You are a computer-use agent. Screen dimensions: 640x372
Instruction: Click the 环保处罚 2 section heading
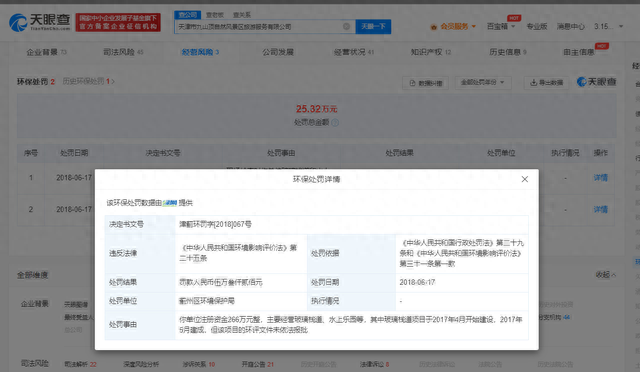[36, 82]
